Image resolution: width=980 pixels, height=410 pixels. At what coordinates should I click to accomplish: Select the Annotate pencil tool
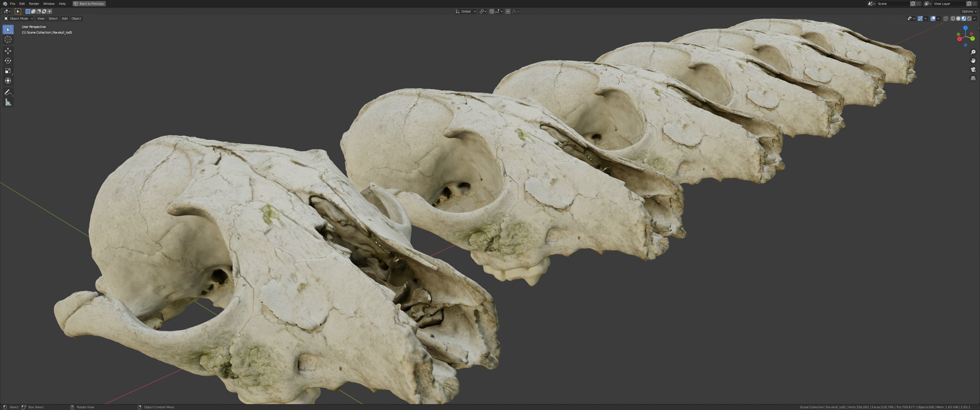coord(8,92)
